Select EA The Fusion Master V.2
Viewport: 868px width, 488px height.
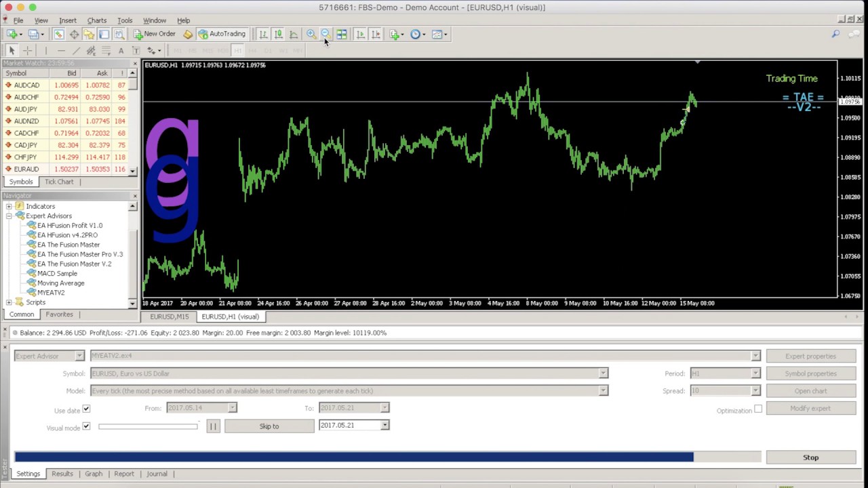click(74, 264)
